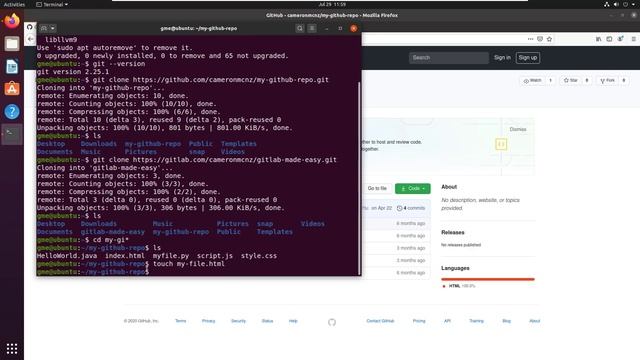Open the Blog footer link
Image resolution: width=640 pixels, height=360 pixels.
507,321
